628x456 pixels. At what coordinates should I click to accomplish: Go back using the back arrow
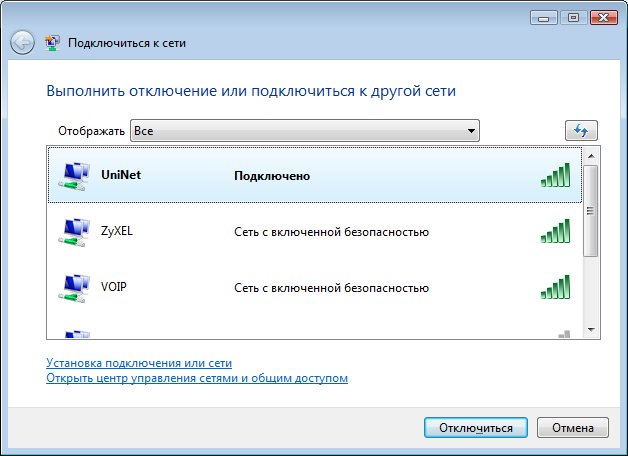[x=23, y=43]
